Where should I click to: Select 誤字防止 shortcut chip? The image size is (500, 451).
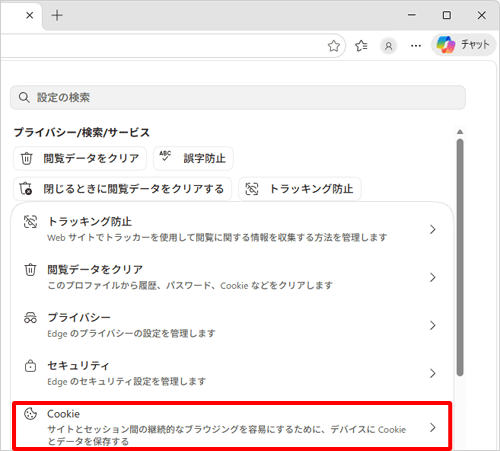[193, 158]
